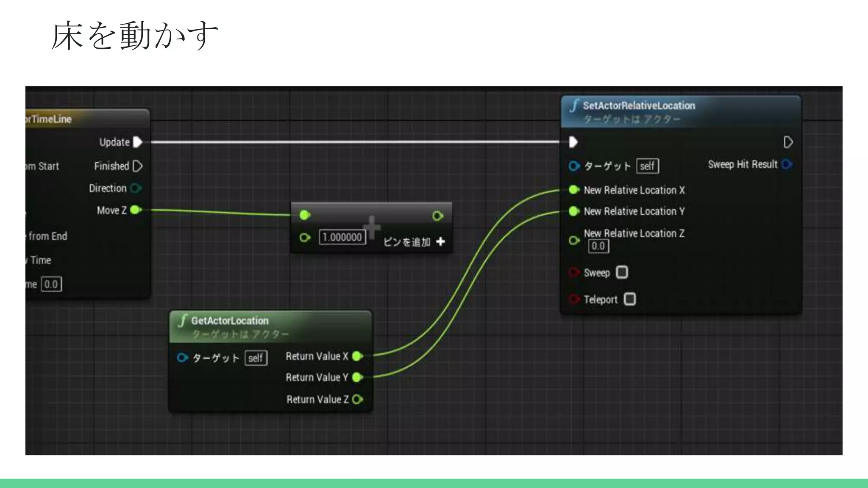Click the Finished execution output pin
Viewport: 868px width, 488px height.
(x=138, y=166)
